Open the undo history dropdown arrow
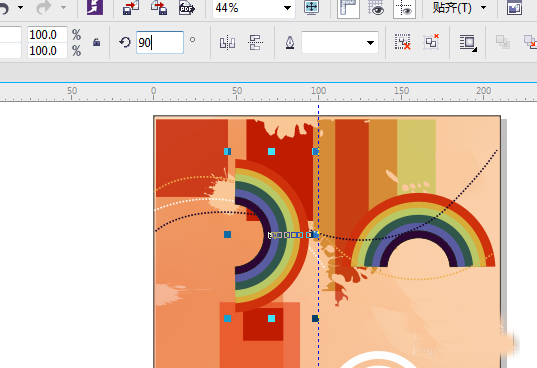 point(21,7)
